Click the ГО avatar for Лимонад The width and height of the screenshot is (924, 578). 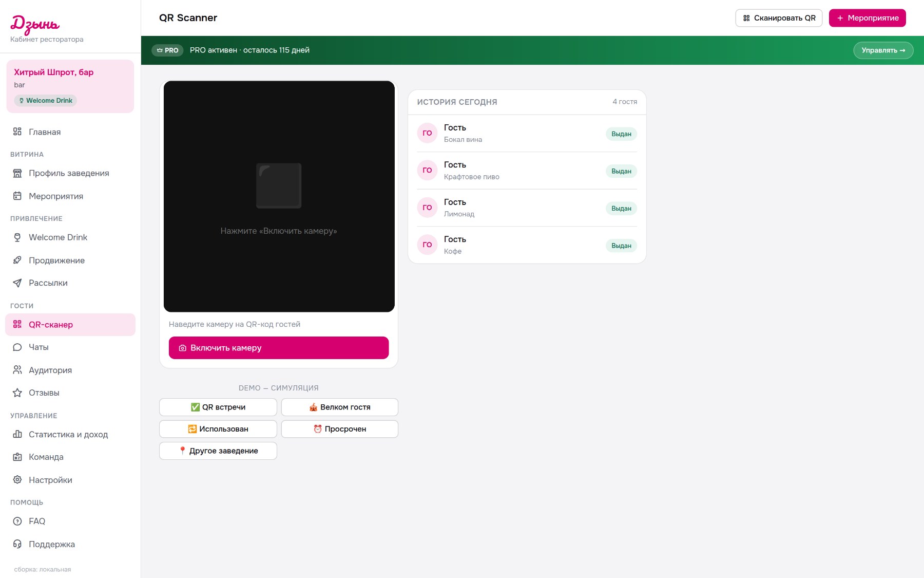pos(427,208)
